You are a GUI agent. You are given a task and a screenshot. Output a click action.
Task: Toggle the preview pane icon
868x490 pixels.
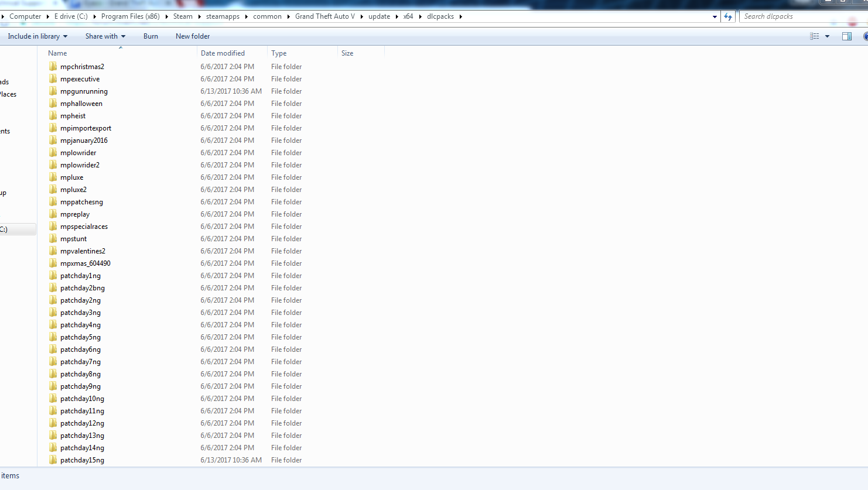(847, 36)
